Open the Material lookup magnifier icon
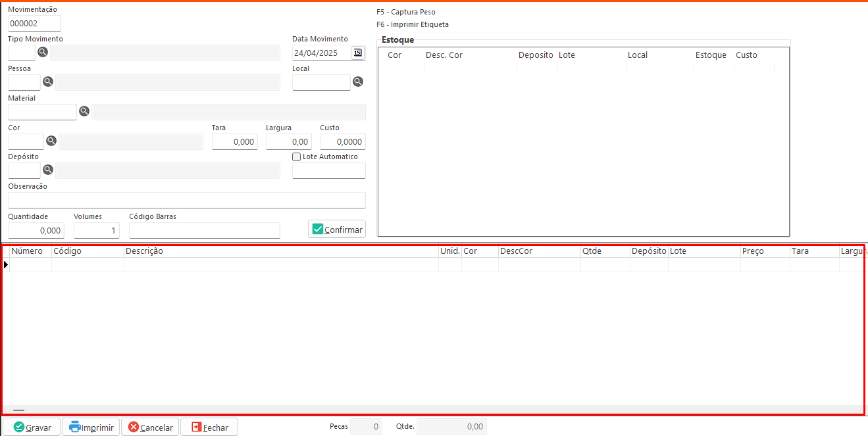The height and width of the screenshot is (436, 868). coord(84,112)
